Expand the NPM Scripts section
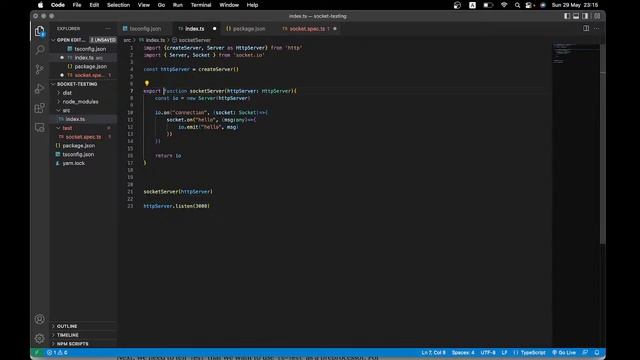The image size is (640, 360). point(72,344)
